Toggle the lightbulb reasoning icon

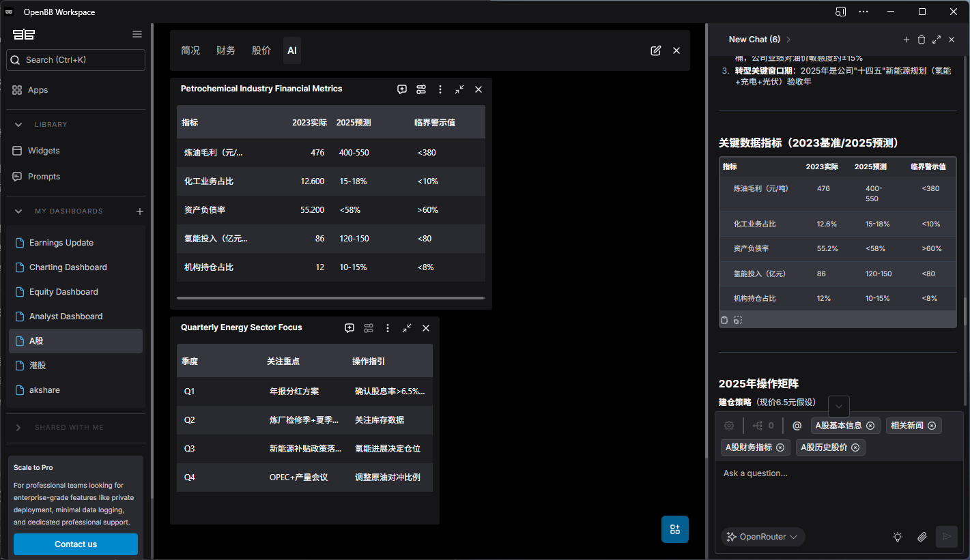898,537
